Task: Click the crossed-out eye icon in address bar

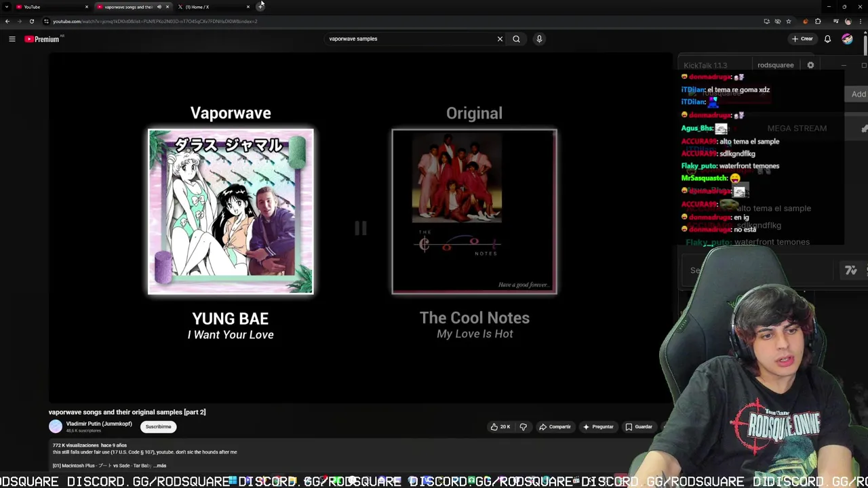Action: click(778, 21)
